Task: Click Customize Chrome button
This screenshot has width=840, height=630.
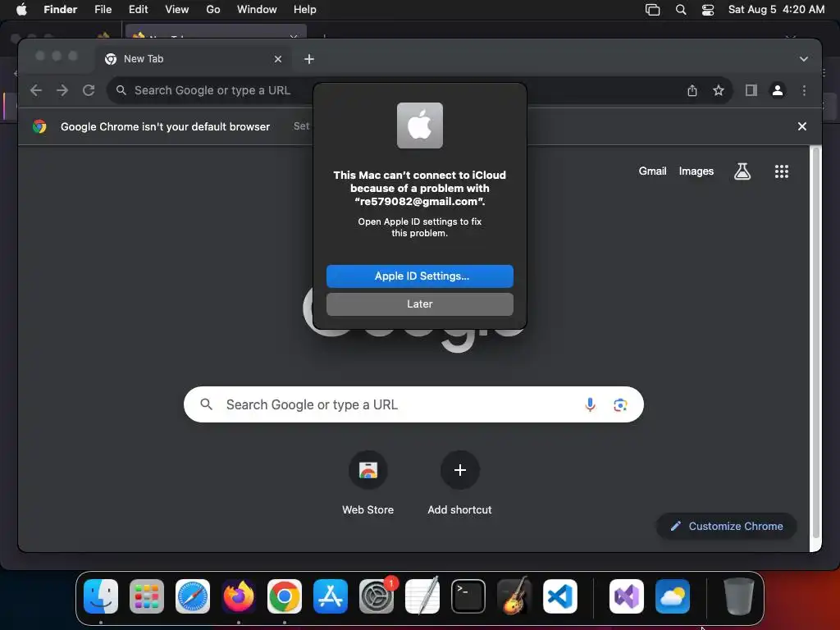Action: tap(727, 526)
